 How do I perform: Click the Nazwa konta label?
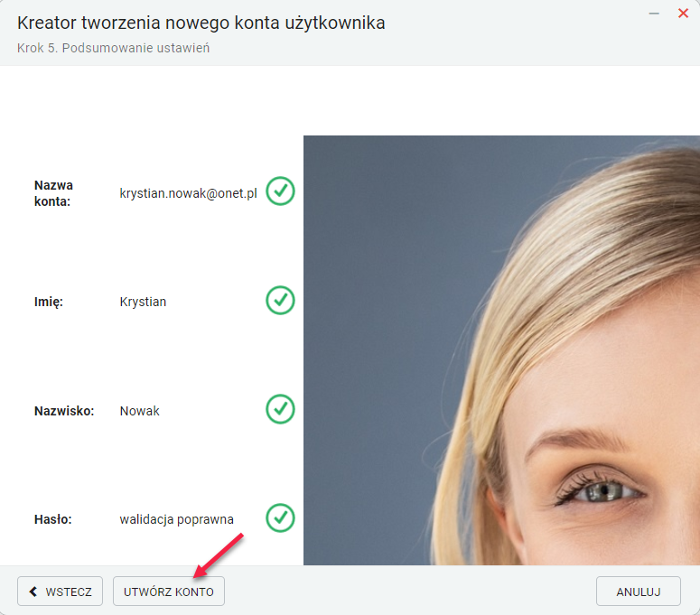(53, 193)
